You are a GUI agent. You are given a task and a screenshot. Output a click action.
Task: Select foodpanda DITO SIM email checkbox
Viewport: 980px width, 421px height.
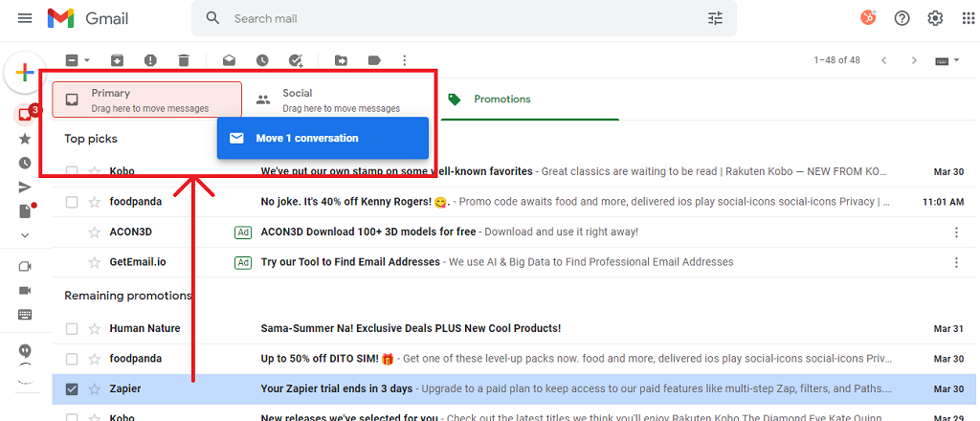[72, 359]
